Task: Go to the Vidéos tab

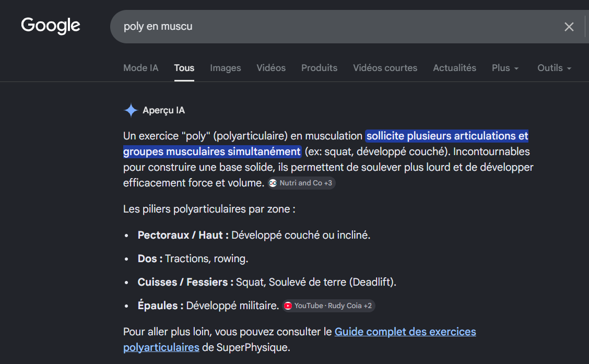Action: 271,68
